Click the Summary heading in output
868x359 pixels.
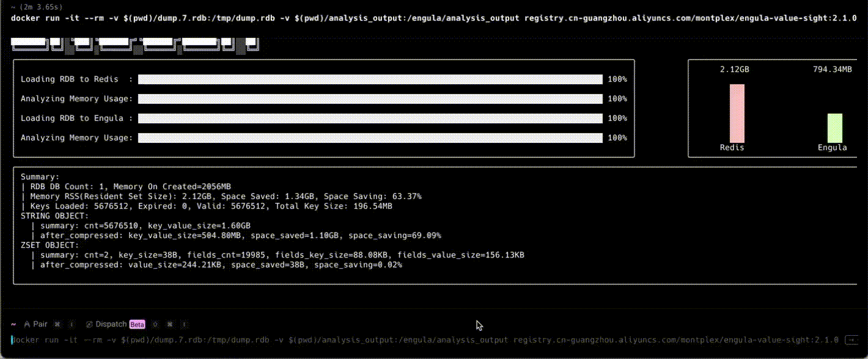pyautogui.click(x=40, y=176)
